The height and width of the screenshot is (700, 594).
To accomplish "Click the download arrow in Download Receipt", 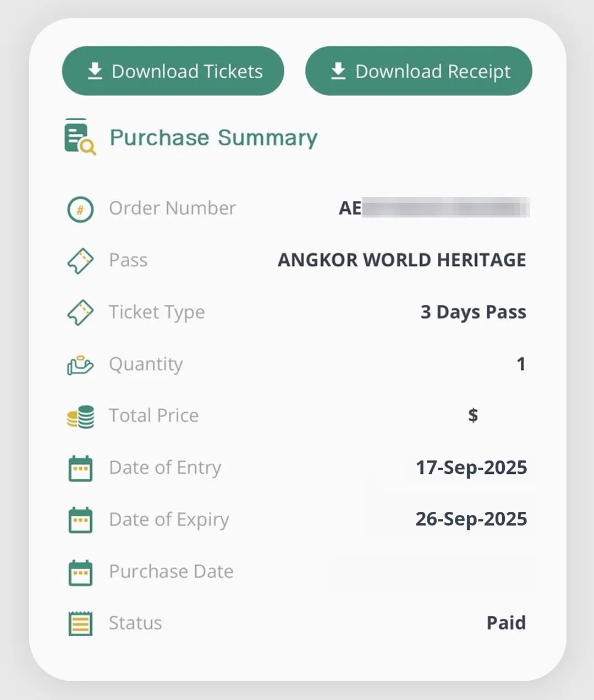I will tap(338, 71).
